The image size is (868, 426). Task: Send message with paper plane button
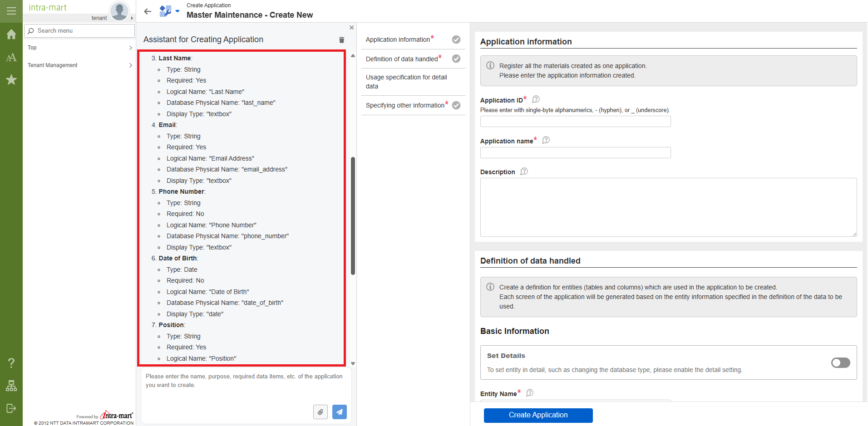pyautogui.click(x=339, y=412)
